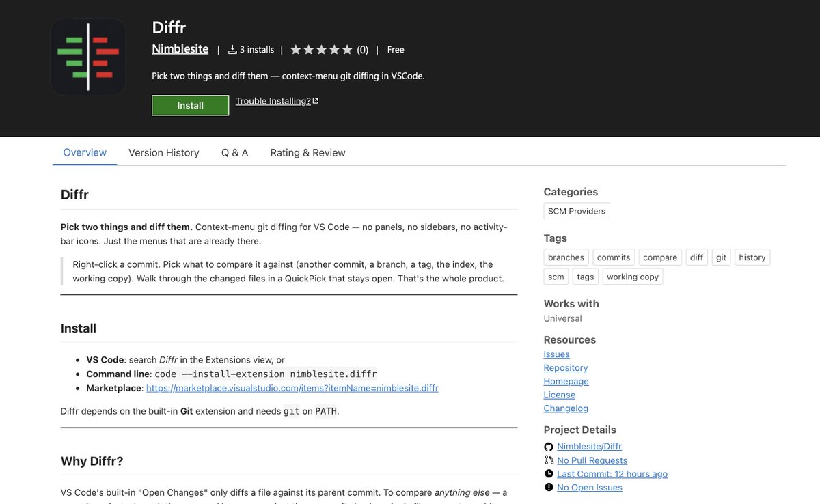The image size is (820, 504).
Task: Click the working copy tag
Action: [x=633, y=277]
